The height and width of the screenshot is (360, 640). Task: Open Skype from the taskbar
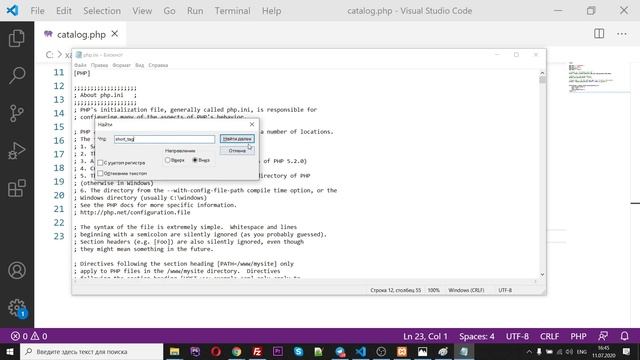[298, 351]
